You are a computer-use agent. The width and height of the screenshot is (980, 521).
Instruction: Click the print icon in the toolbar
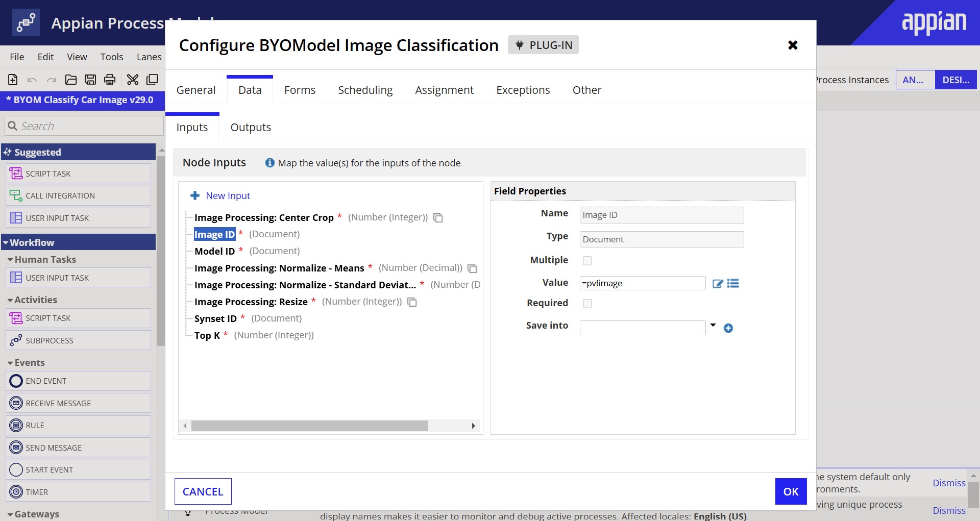coord(110,80)
